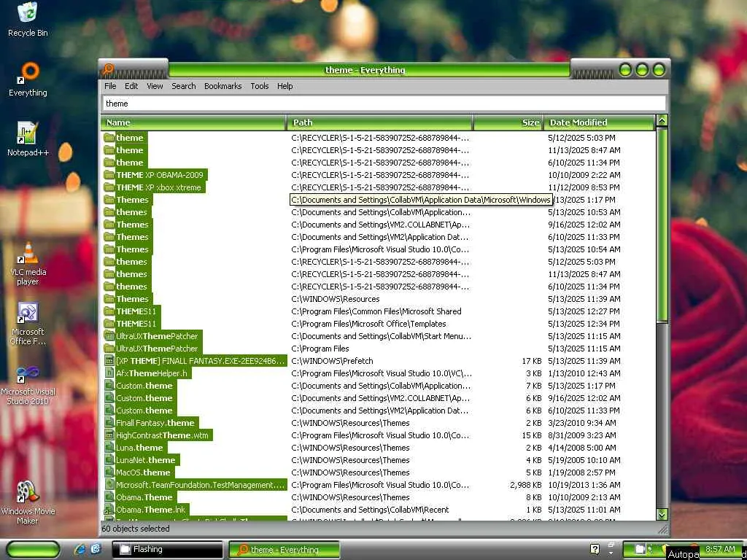Select the 'Luna.theme' file name
The height and width of the screenshot is (560, 747).
pos(139,447)
